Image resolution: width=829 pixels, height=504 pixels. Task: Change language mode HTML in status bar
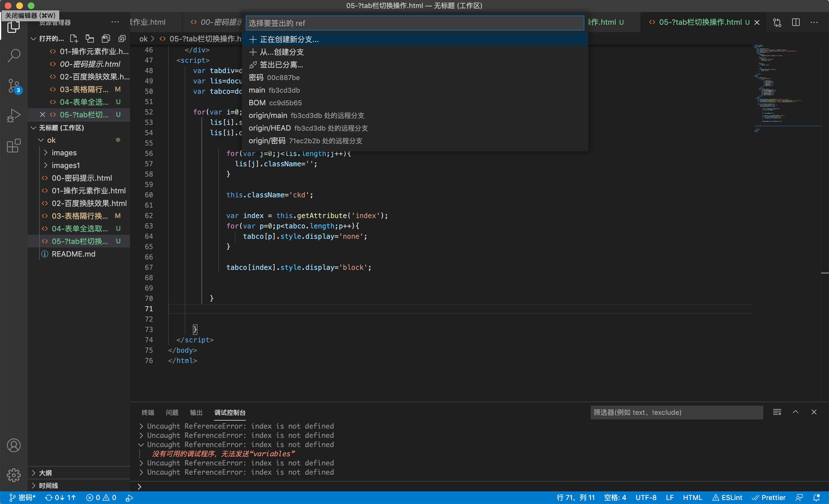tap(692, 498)
